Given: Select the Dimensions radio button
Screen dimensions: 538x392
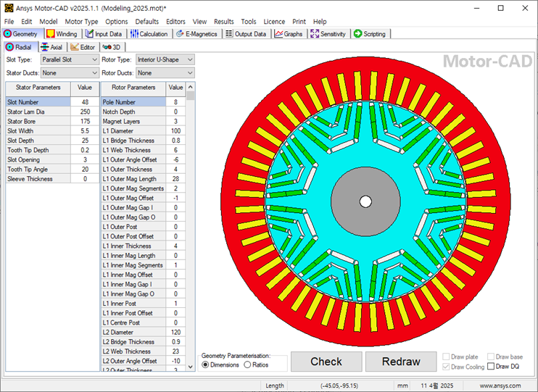Looking at the screenshot, I should tap(205, 365).
